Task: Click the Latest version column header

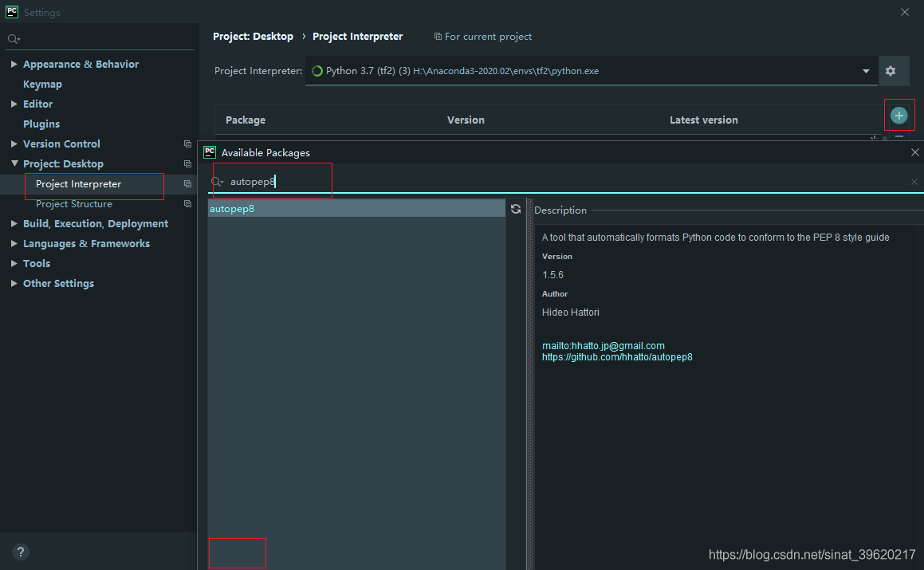Action: [704, 120]
